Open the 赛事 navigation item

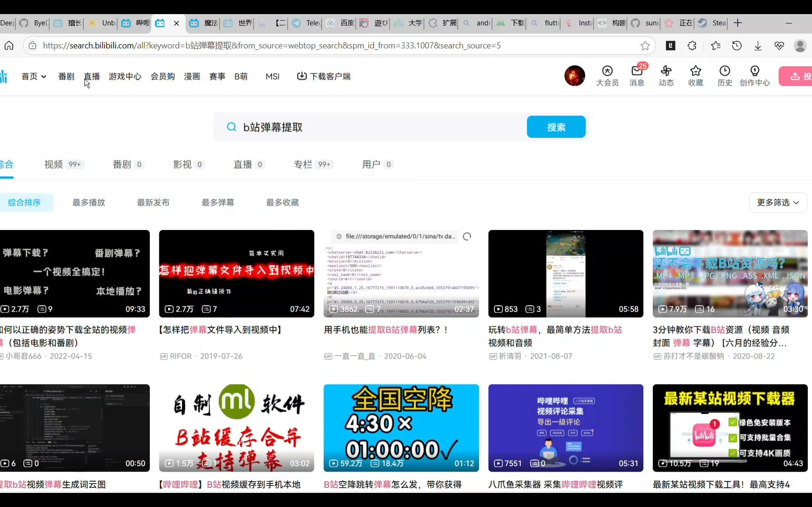click(217, 76)
